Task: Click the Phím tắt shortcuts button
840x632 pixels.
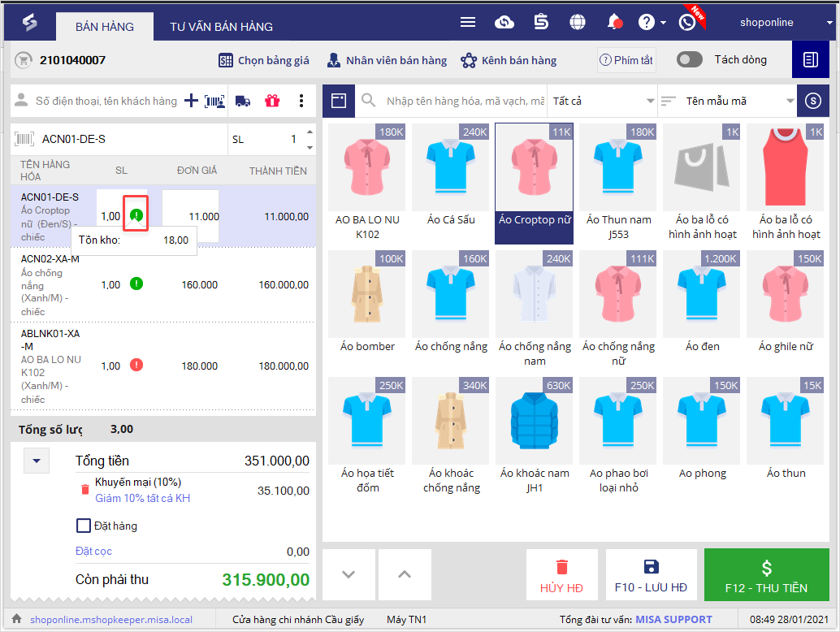Action: (x=626, y=60)
